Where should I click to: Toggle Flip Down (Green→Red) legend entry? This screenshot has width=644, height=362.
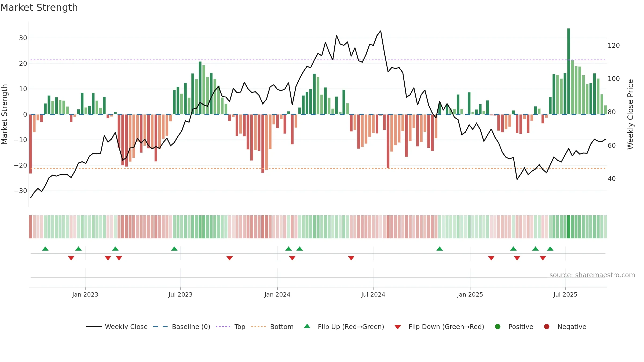[439, 327]
